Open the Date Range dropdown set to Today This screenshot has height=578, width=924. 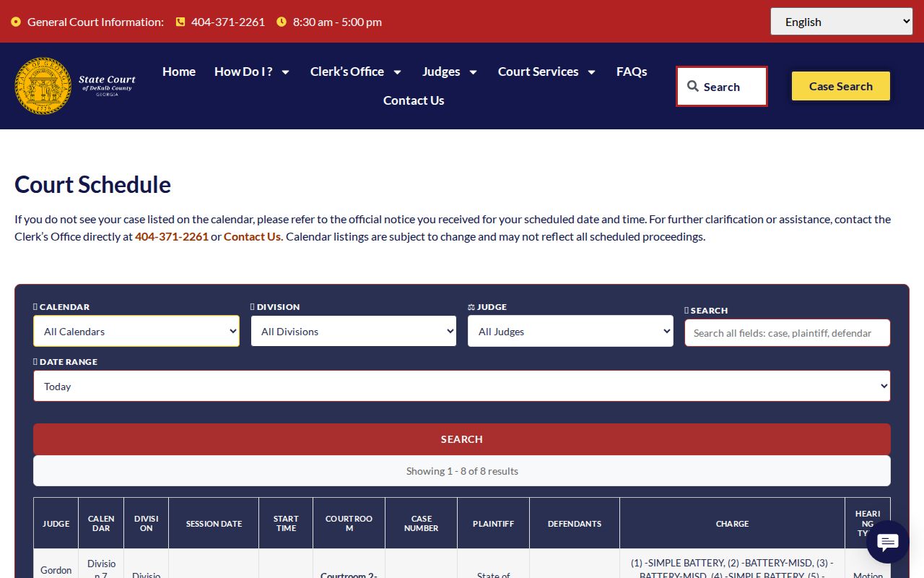(462, 386)
